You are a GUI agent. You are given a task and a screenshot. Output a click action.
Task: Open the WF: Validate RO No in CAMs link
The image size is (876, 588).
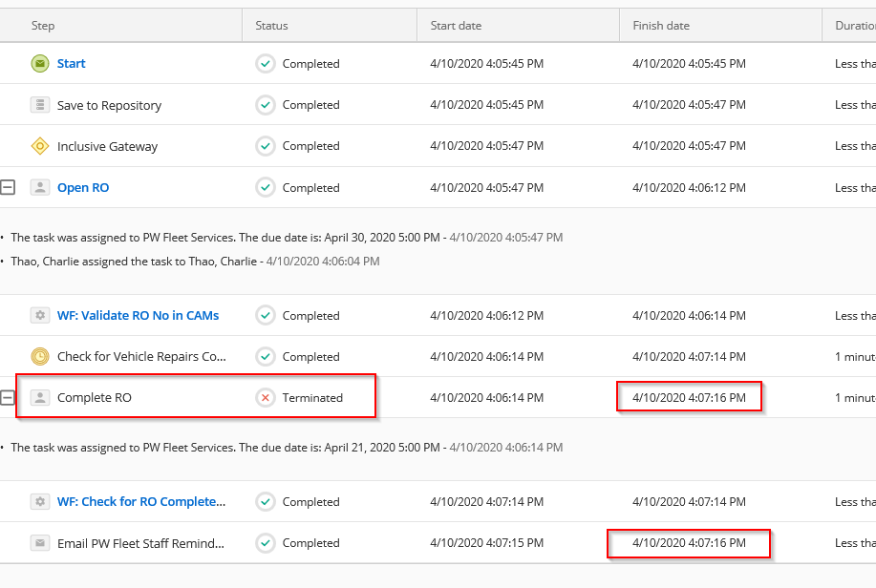[x=137, y=315]
